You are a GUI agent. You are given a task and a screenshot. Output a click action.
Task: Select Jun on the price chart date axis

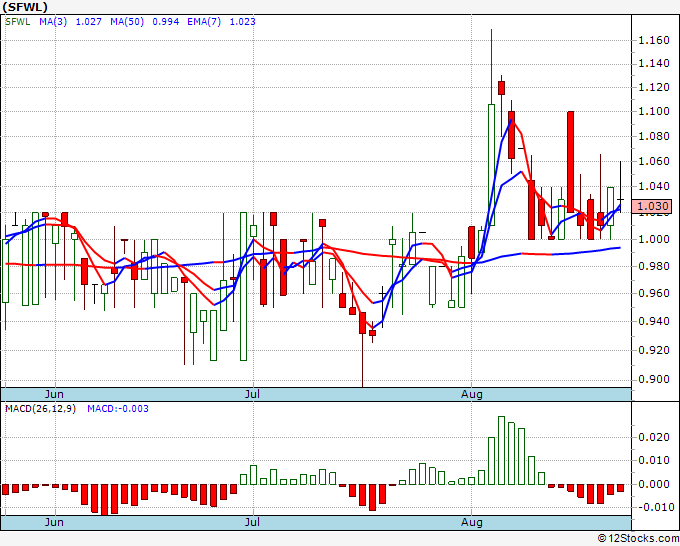[54, 394]
